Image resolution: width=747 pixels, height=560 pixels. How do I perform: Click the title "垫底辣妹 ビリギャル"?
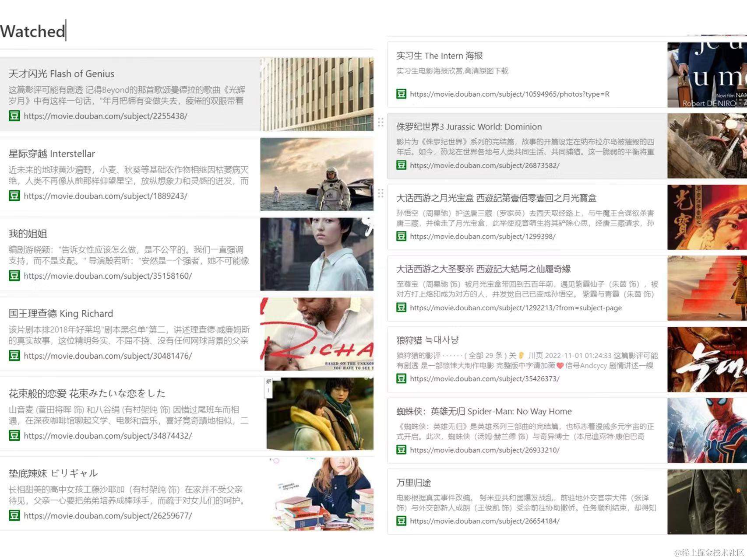coord(53,473)
